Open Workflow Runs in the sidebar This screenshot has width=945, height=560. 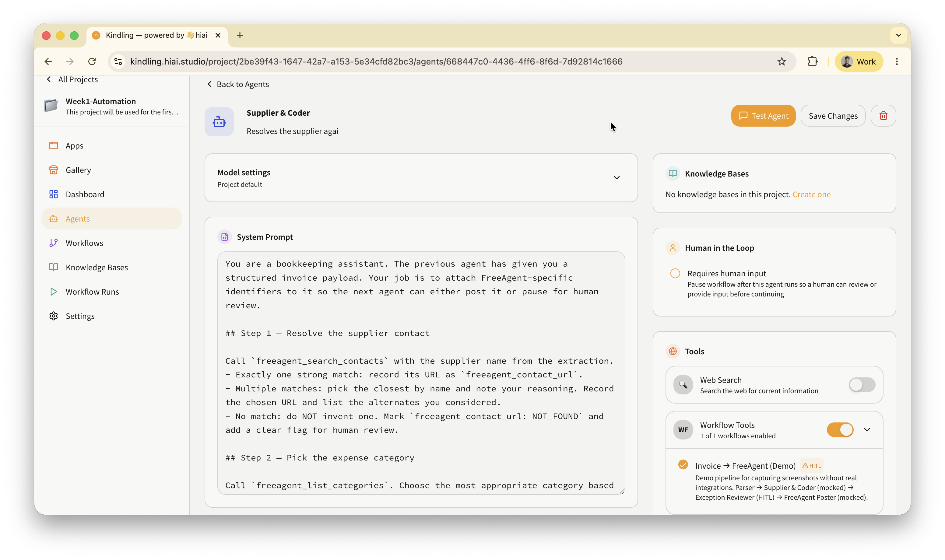[x=112, y=292]
